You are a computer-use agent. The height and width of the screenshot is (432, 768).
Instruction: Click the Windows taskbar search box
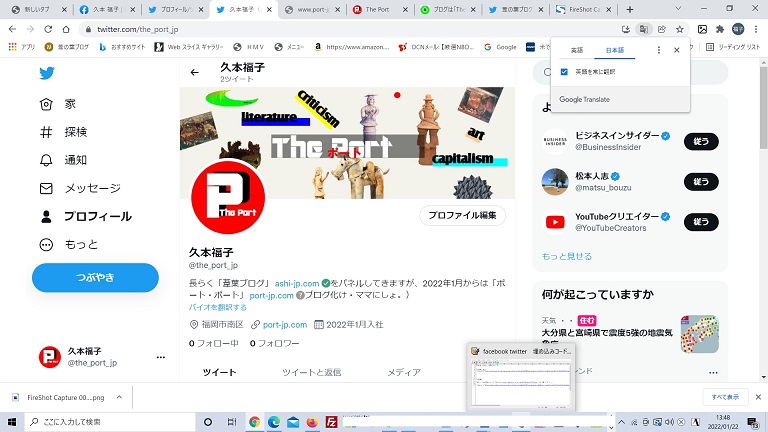pos(110,422)
